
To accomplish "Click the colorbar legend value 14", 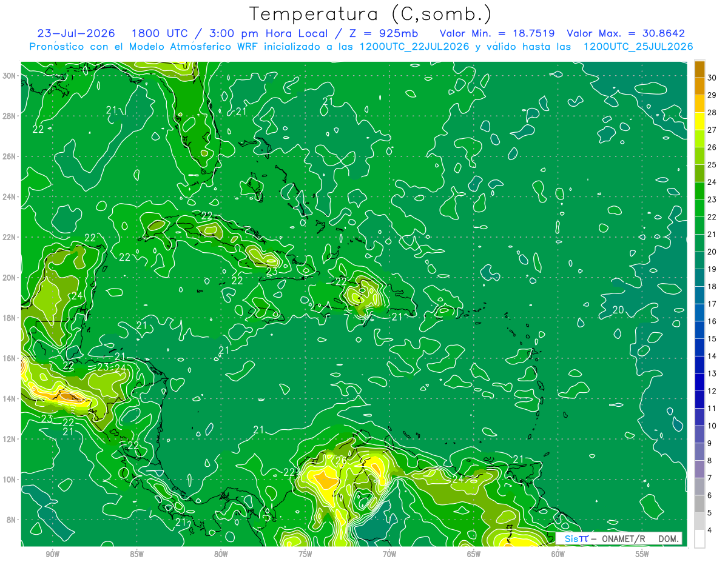I will click(712, 356).
